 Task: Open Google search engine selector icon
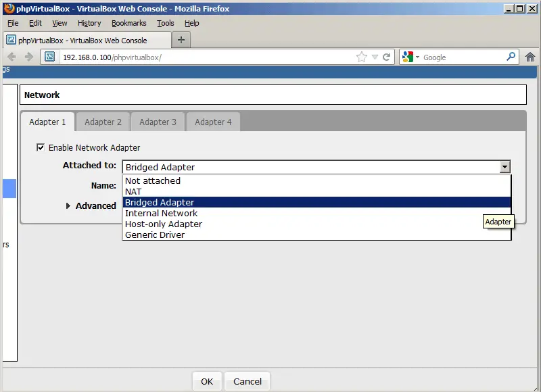tap(410, 57)
